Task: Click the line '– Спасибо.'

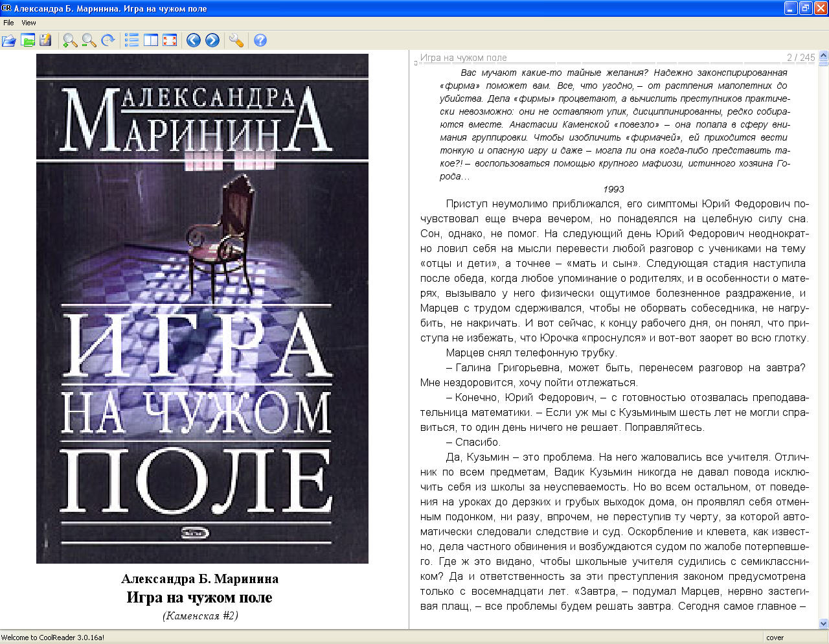Action: (x=473, y=443)
